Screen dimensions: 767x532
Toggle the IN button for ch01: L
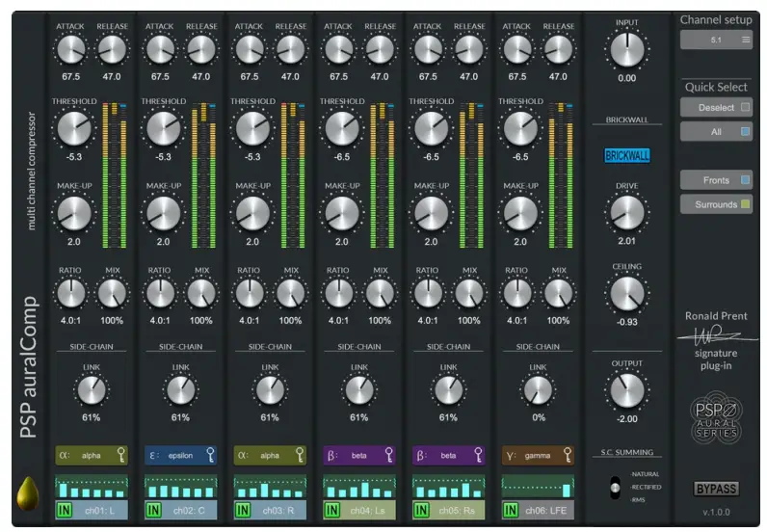65,510
